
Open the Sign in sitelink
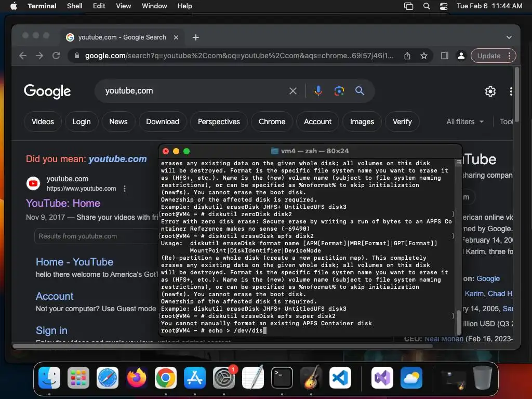click(x=51, y=330)
